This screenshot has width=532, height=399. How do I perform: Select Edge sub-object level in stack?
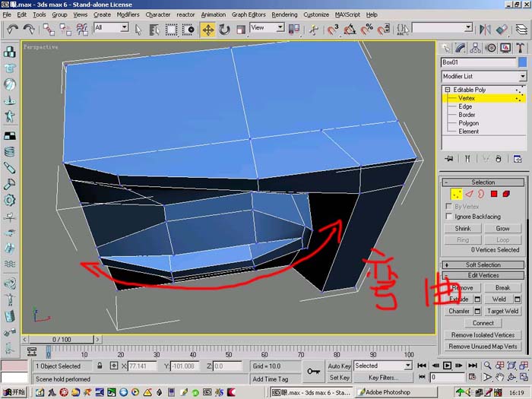(x=465, y=106)
